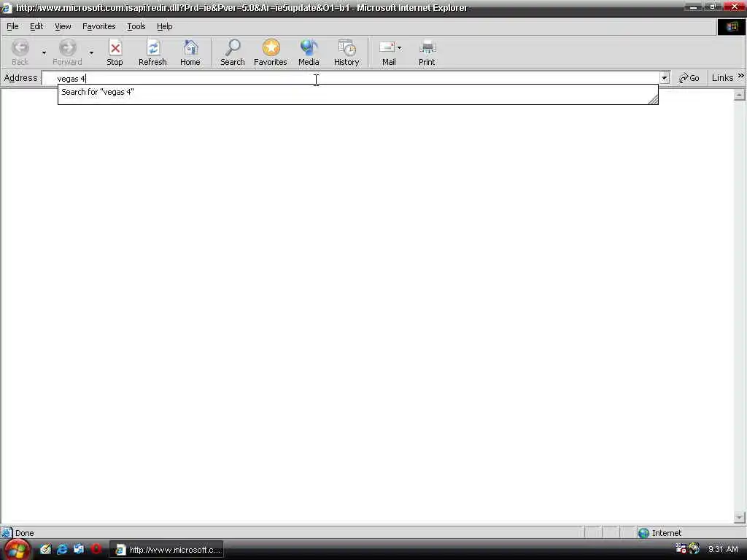Open the Edit menu
747x560 pixels.
[36, 26]
